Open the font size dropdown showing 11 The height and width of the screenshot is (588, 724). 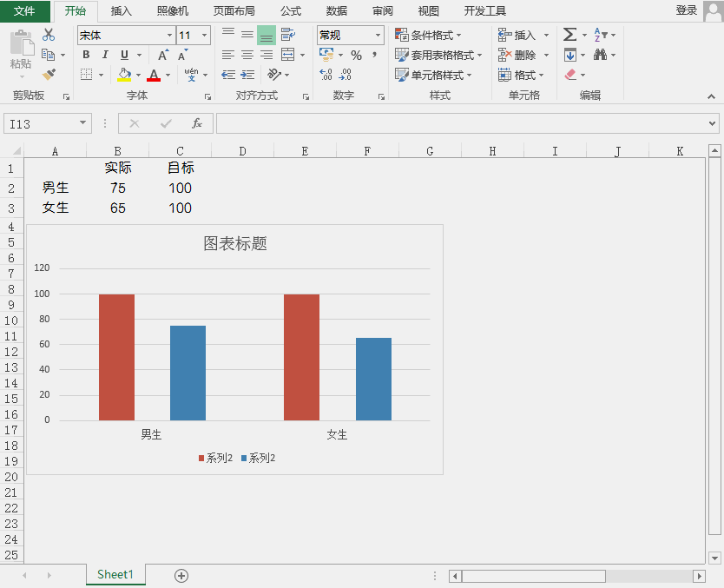[x=204, y=35]
